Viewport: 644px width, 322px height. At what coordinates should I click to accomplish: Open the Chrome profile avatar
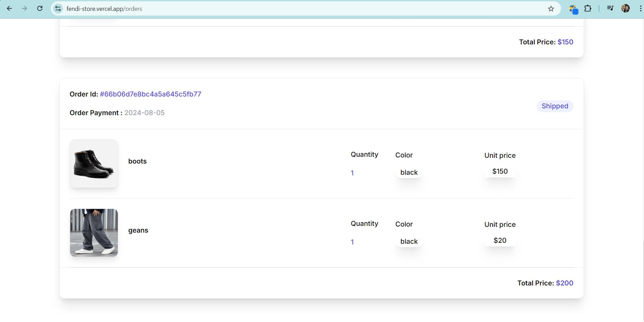pos(625,8)
